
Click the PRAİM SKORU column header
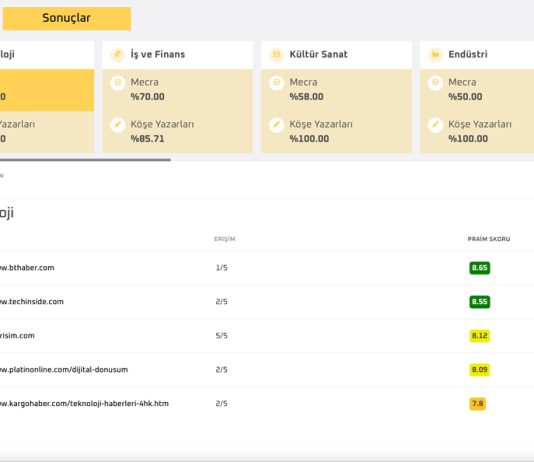click(x=489, y=239)
